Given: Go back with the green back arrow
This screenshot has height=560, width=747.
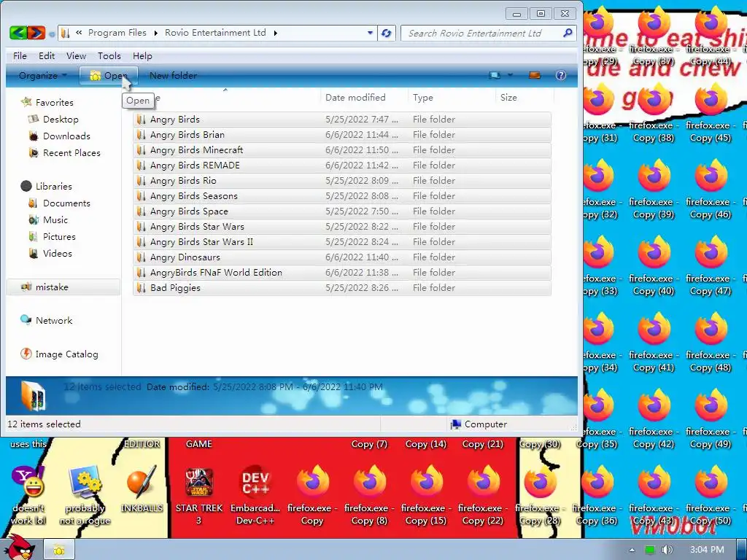Looking at the screenshot, I should [18, 33].
